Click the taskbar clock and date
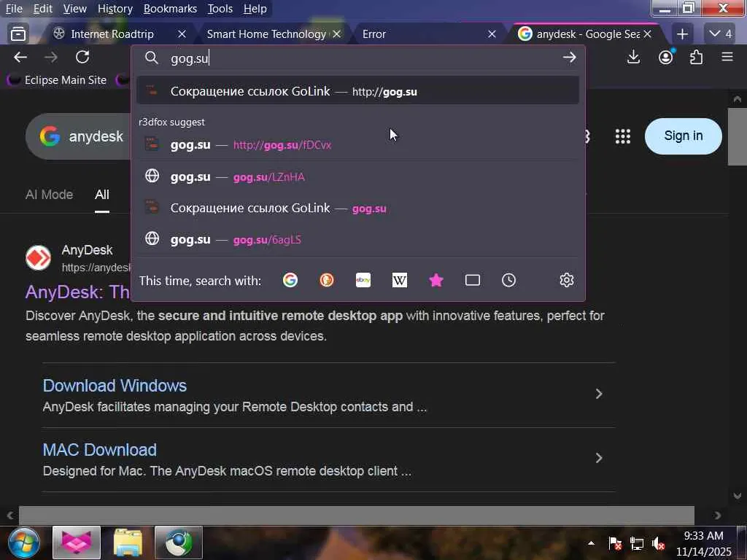The image size is (747, 560). (x=704, y=543)
